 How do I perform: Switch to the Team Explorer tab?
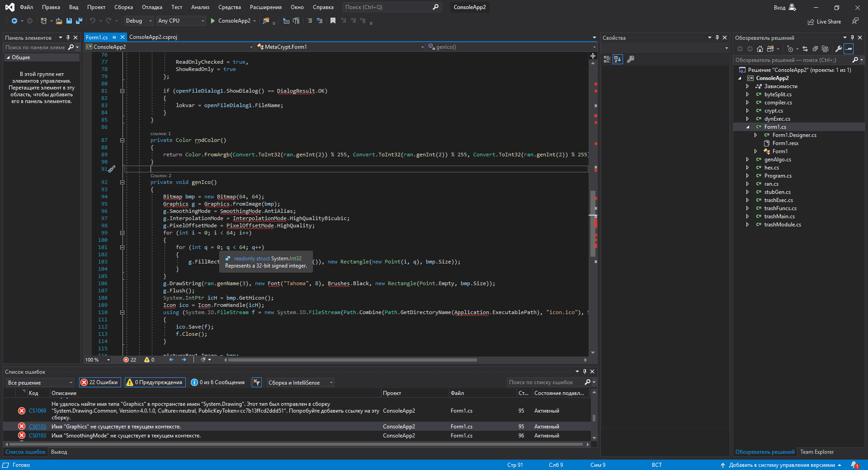[816, 452]
